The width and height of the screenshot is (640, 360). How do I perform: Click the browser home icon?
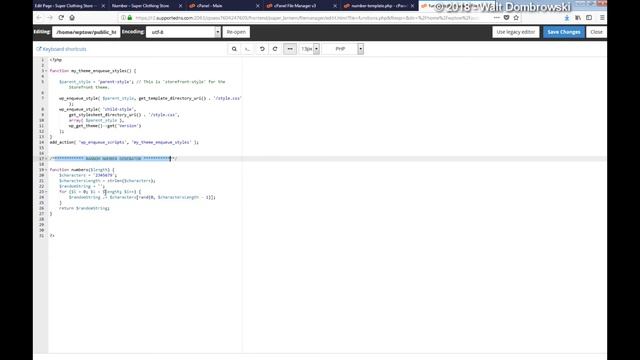72,18
